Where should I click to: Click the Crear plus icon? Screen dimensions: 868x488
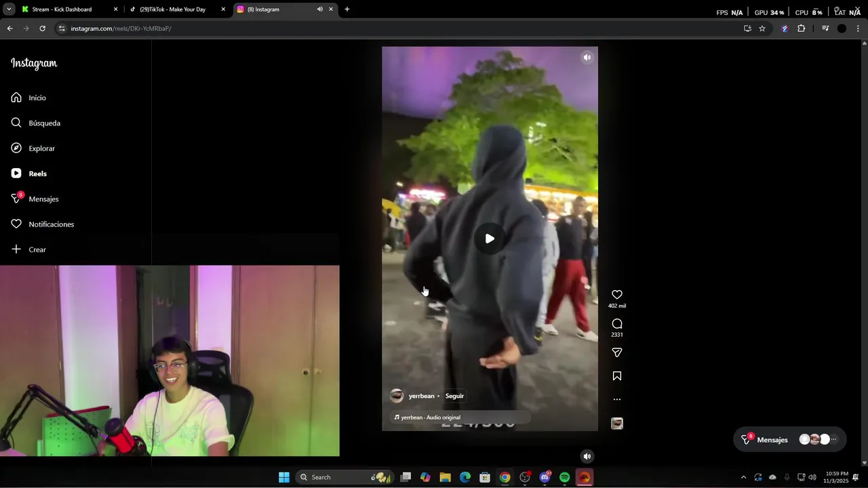(x=16, y=249)
